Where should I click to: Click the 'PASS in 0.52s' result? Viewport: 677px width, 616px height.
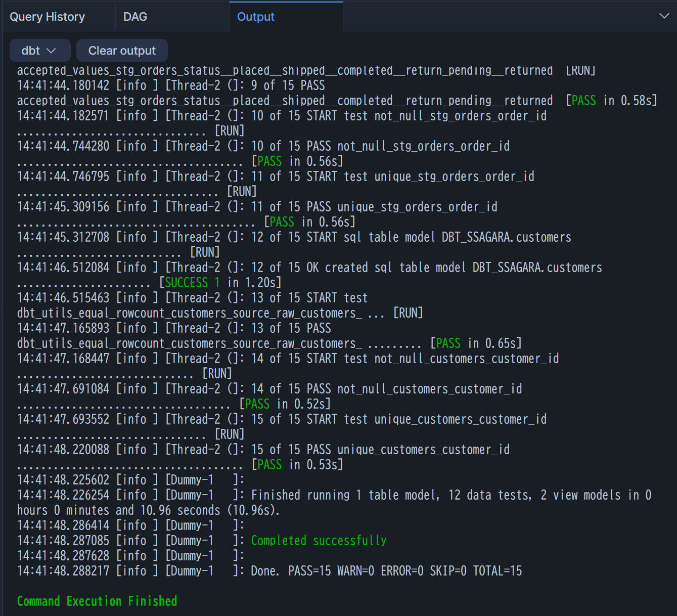285,404
